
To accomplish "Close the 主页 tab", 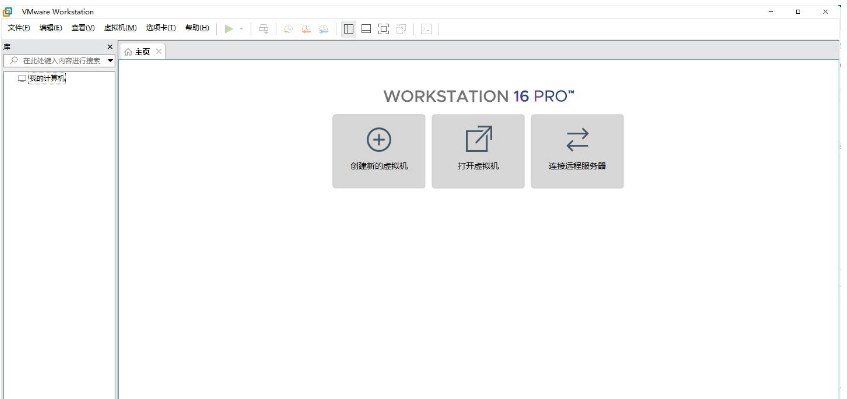I will click(x=158, y=51).
